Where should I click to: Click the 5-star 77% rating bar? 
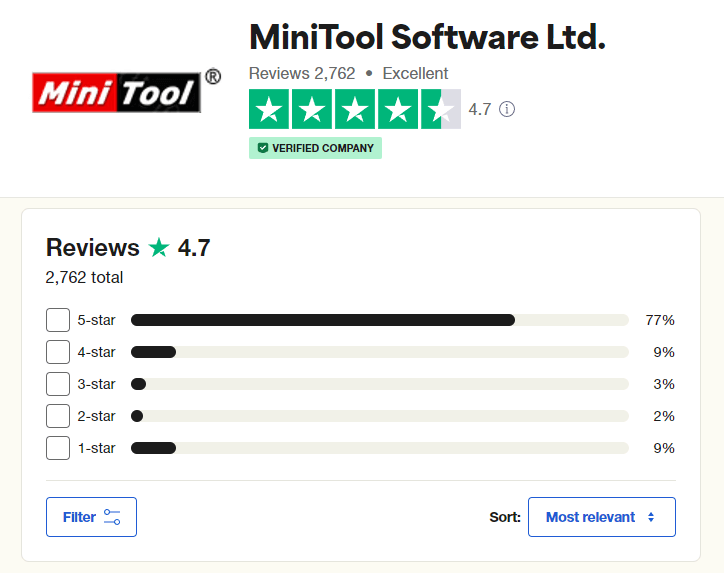(x=380, y=320)
